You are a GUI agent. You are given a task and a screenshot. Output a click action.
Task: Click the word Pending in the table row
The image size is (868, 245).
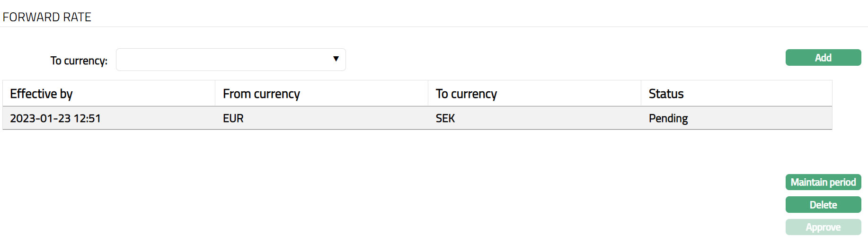pyautogui.click(x=668, y=118)
